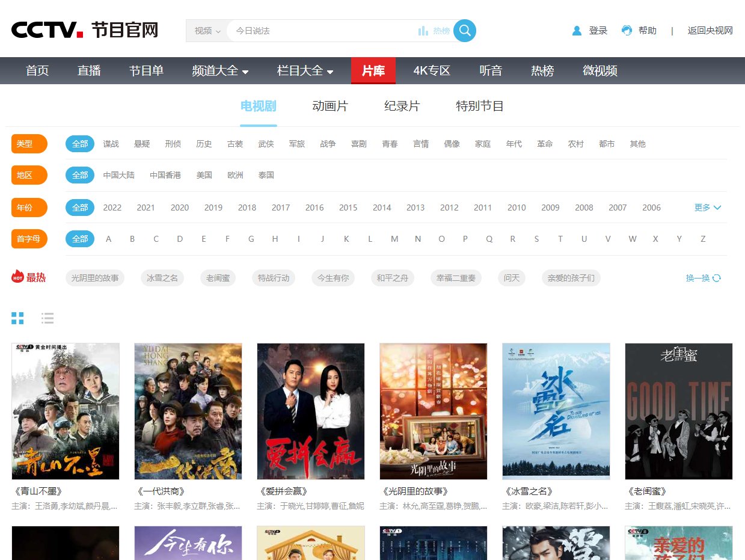
Task: Select the 动画片 category tab
Action: pyautogui.click(x=330, y=106)
